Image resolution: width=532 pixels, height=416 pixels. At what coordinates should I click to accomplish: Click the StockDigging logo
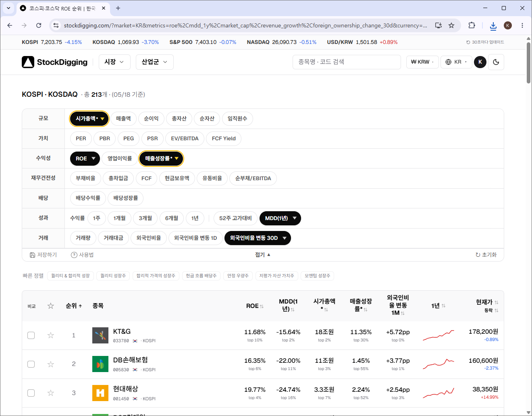click(54, 62)
